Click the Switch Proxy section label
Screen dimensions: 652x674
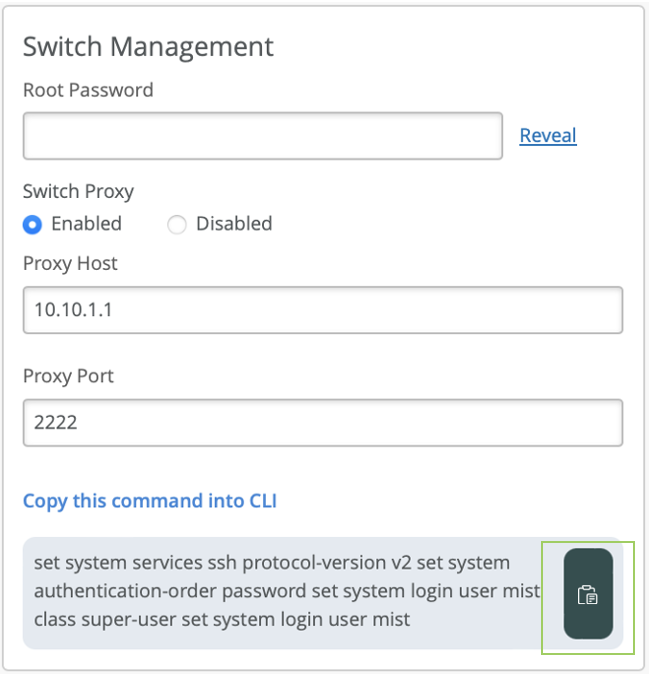coord(78,191)
